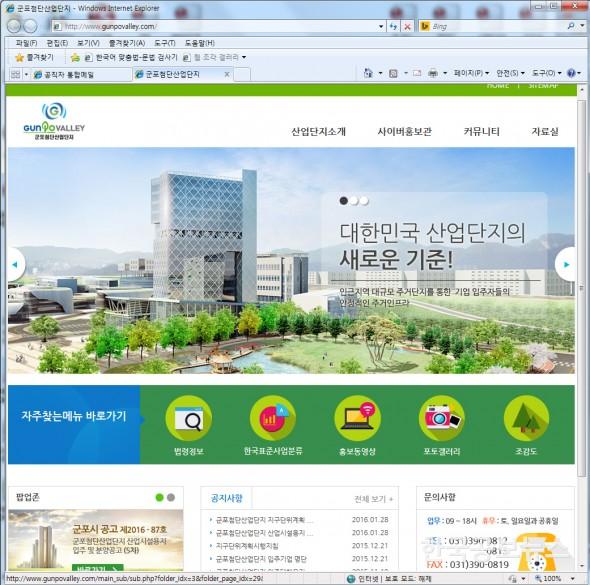Select the second slide indicator dot
The image size is (590, 585).
(354, 201)
